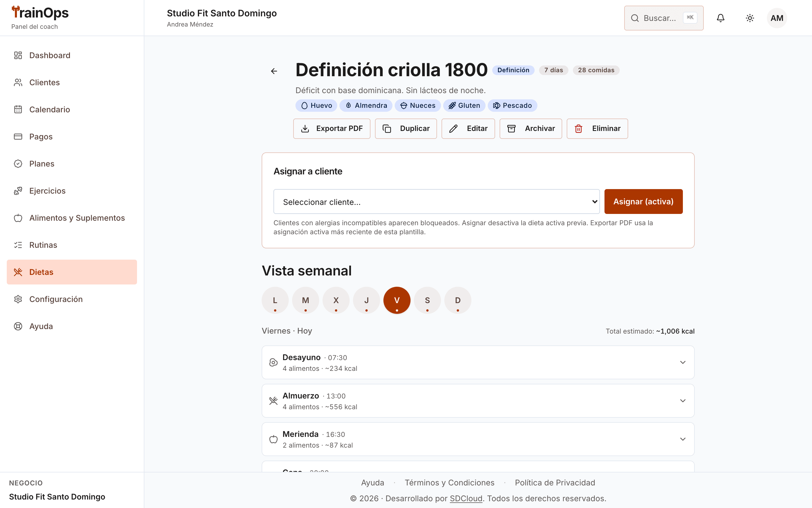Select Monday (L) in weekly view
The image size is (812, 508).
pyautogui.click(x=275, y=300)
